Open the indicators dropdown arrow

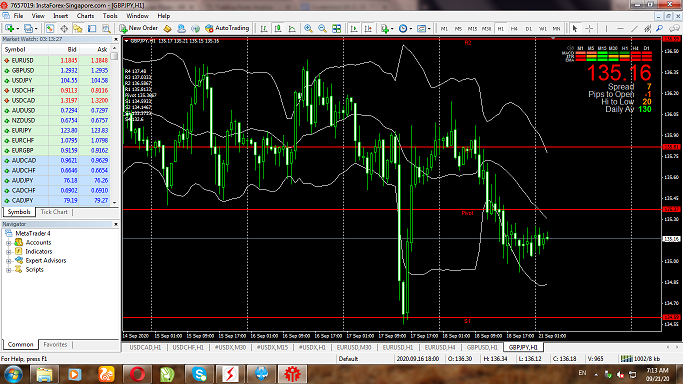392,29
